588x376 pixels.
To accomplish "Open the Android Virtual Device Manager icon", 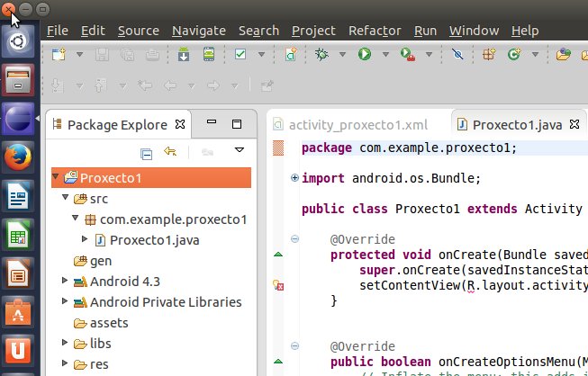I will [x=209, y=55].
